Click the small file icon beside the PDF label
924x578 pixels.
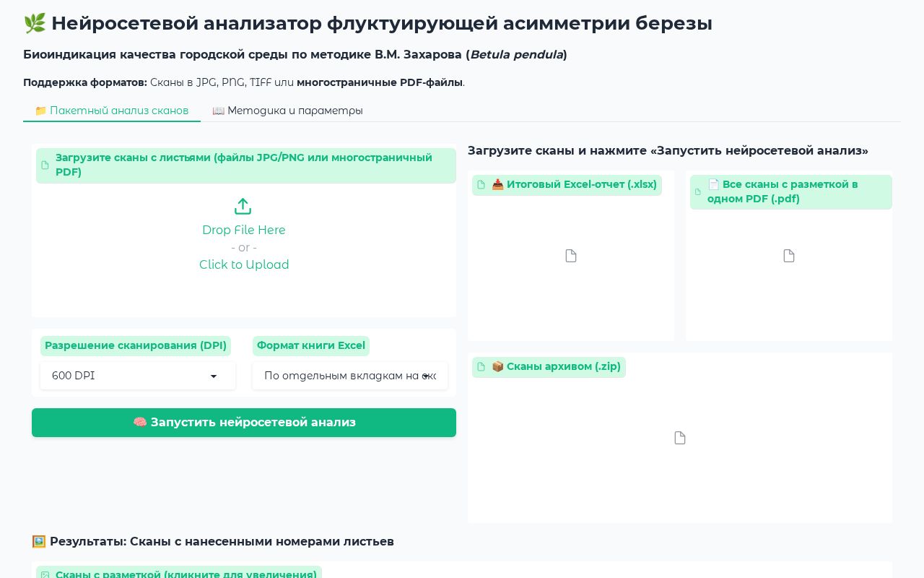[698, 192]
